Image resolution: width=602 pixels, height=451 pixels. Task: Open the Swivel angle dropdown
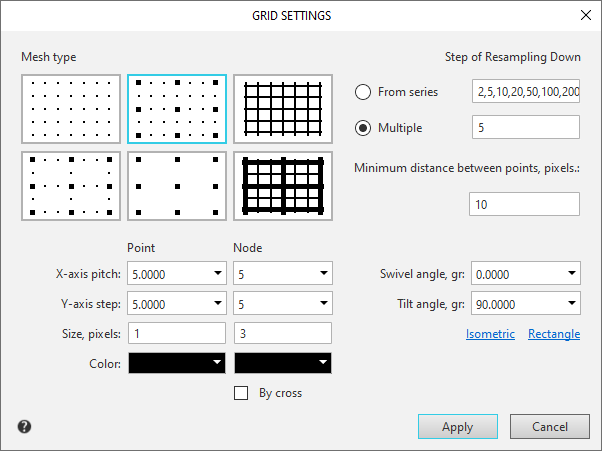[570, 273]
